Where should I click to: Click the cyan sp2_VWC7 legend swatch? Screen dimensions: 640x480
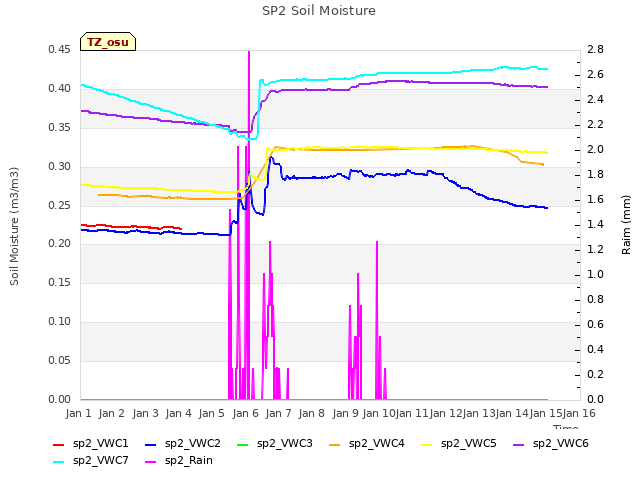tap(59, 462)
